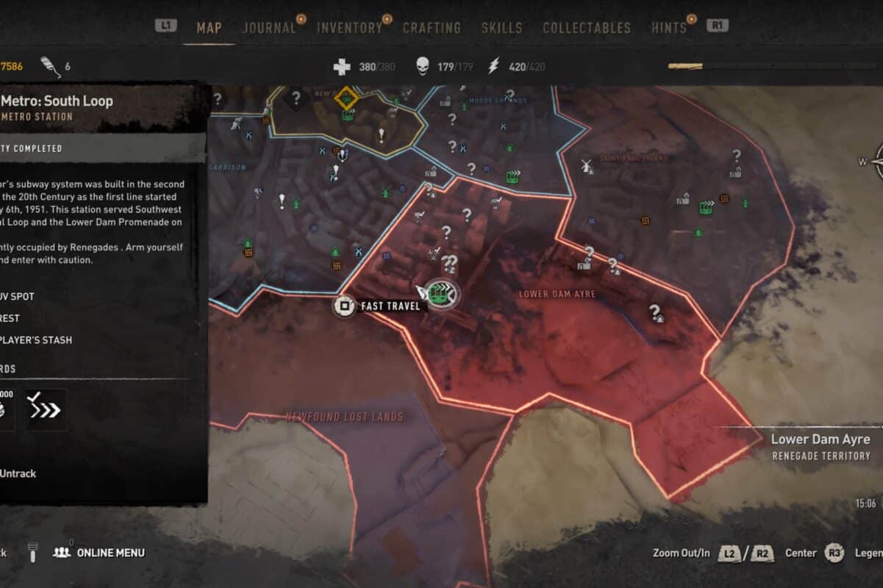Untrack the Metro South Loop activity
The height and width of the screenshot is (588, 883).
pos(18,473)
